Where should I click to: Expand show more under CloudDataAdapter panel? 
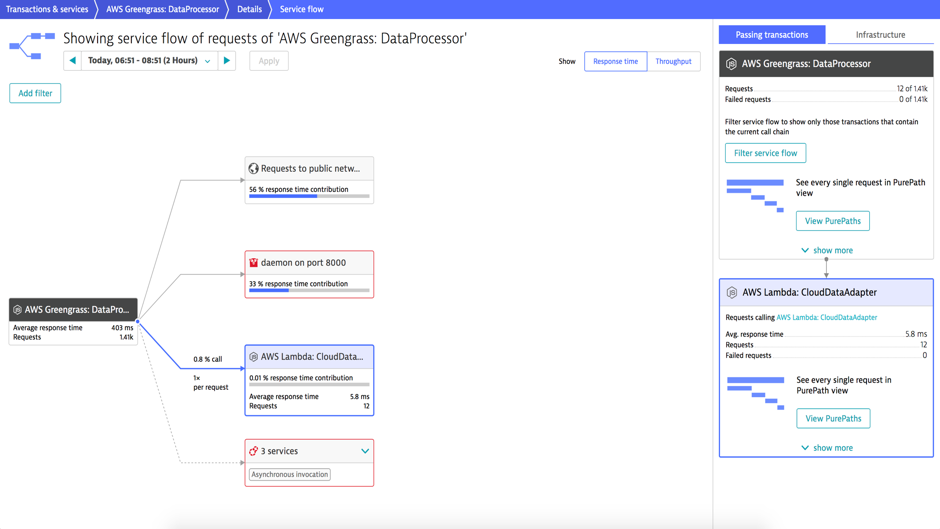click(827, 447)
